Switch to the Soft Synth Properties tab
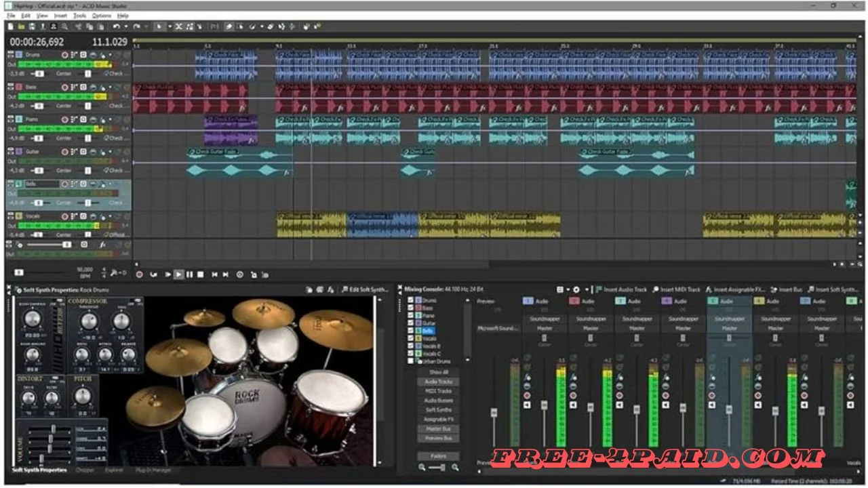The image size is (868, 488). (x=39, y=470)
